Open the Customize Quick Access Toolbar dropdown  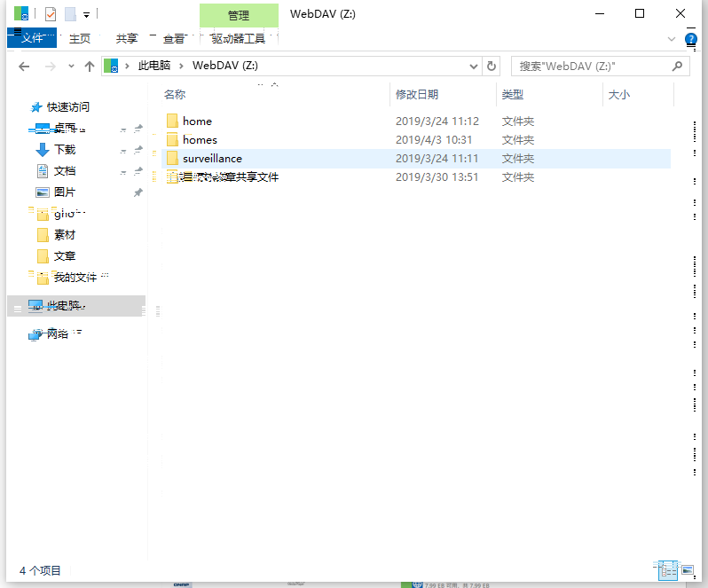tap(86, 15)
